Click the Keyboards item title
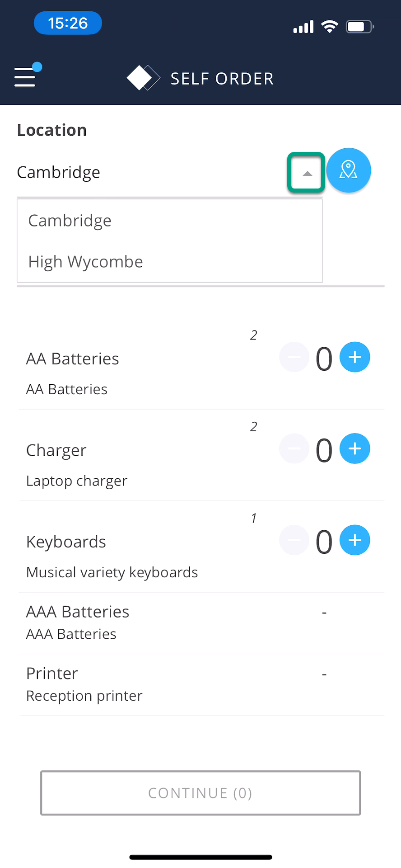The width and height of the screenshot is (401, 868). (66, 542)
